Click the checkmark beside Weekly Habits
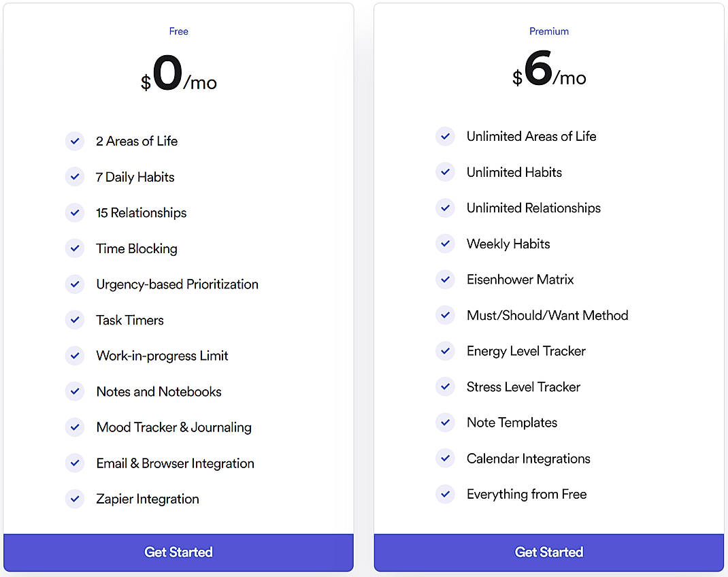Screen dimensions: 728x577 445,244
